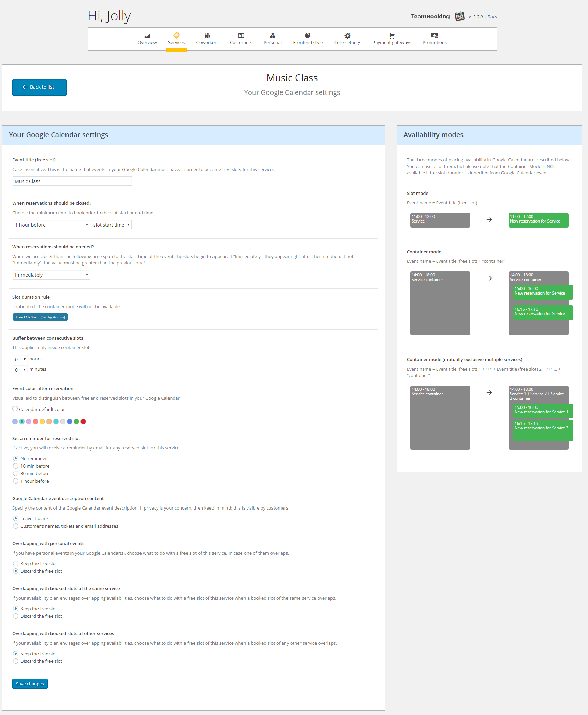Screen dimensions: 588x715
Task: Open the '1 hour before' closing dropdown
Action: (x=51, y=225)
